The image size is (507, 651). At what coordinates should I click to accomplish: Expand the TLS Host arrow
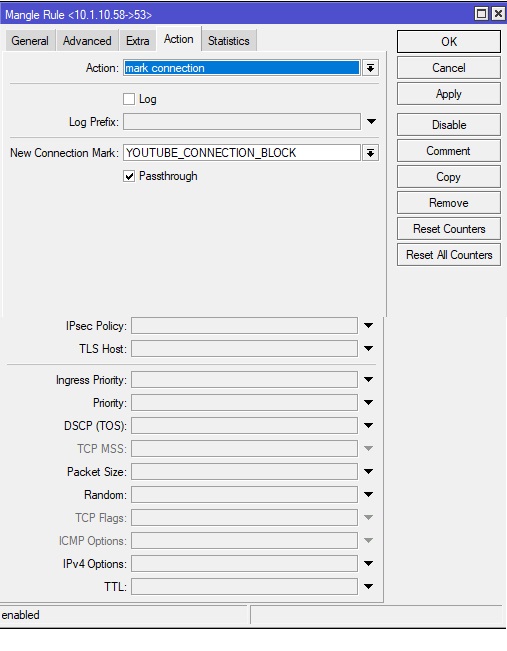(368, 348)
